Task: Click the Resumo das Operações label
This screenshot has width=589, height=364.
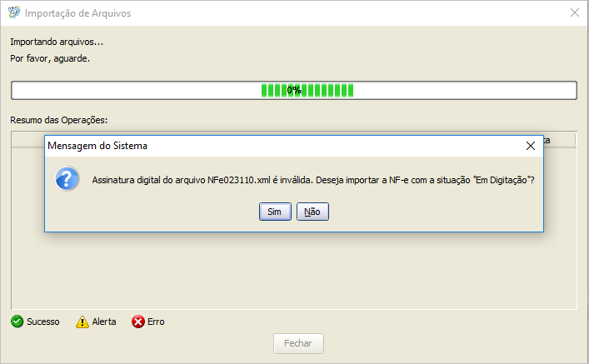Action: coord(58,120)
